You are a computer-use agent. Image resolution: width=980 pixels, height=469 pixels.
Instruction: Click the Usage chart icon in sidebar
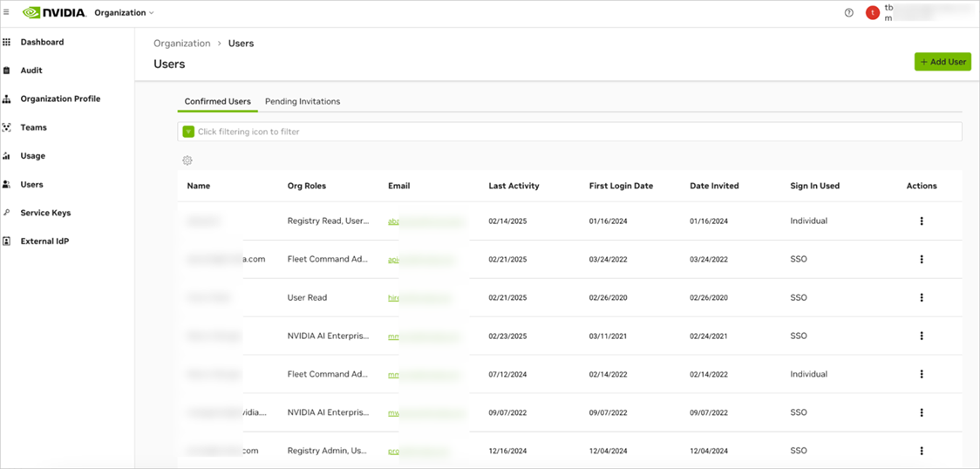(7, 156)
